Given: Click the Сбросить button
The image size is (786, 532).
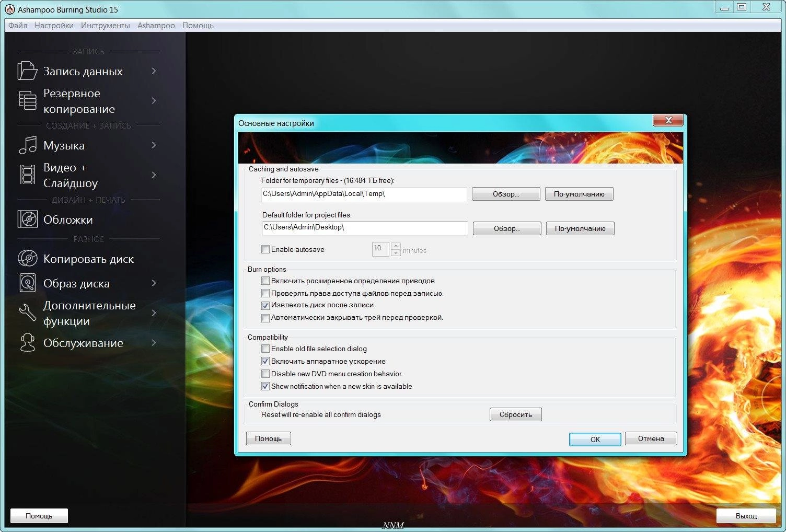Looking at the screenshot, I should [x=516, y=414].
